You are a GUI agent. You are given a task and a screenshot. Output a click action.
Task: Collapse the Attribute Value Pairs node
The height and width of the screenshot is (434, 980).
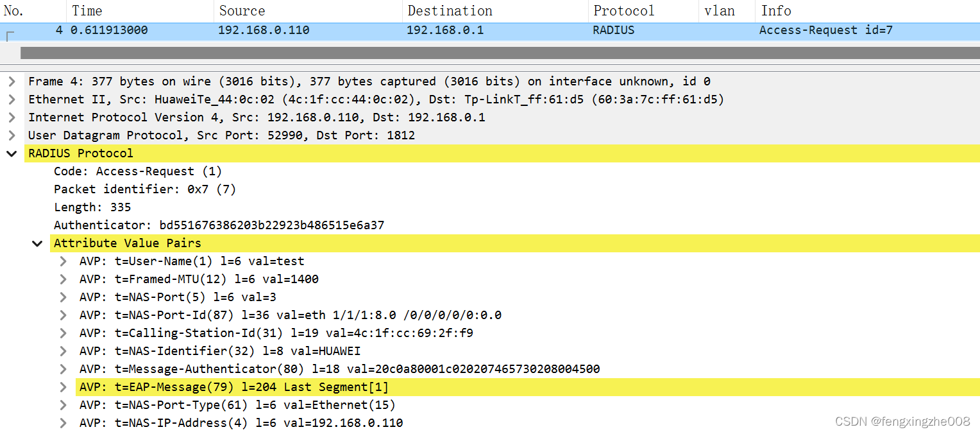point(37,243)
